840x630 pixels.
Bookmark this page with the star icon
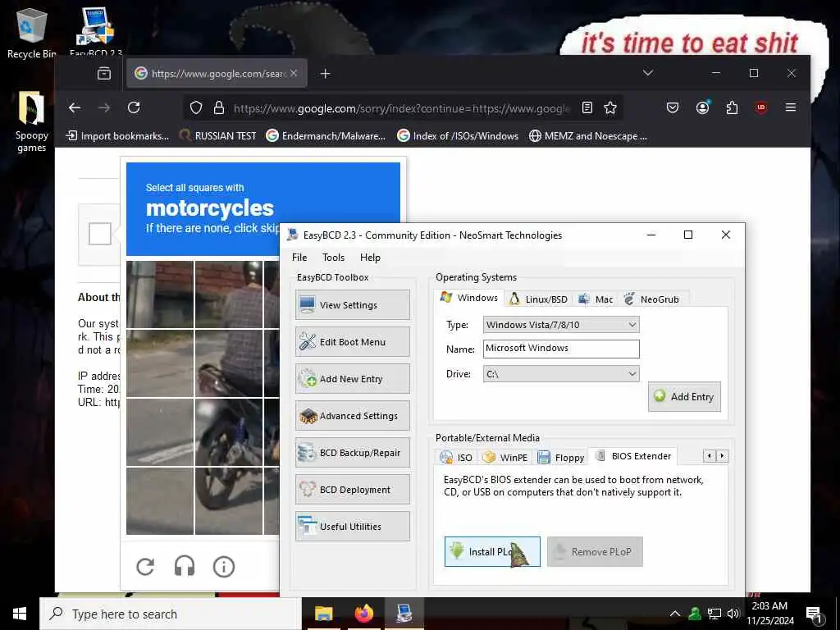pyautogui.click(x=610, y=107)
